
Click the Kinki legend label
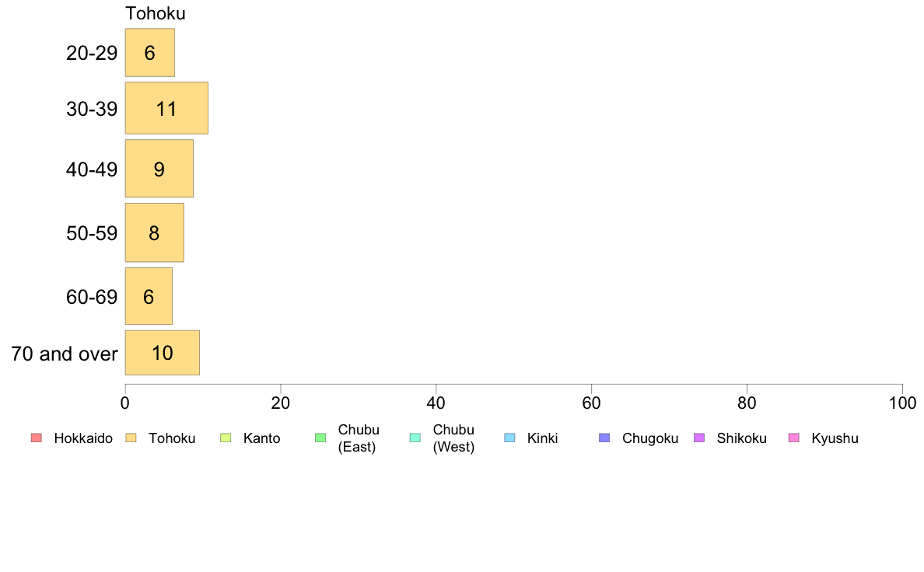click(542, 438)
